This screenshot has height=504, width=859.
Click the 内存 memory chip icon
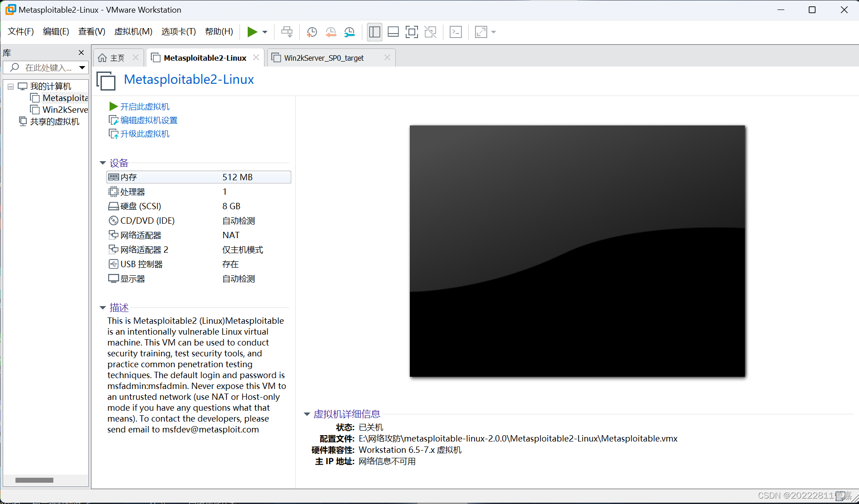pos(113,177)
